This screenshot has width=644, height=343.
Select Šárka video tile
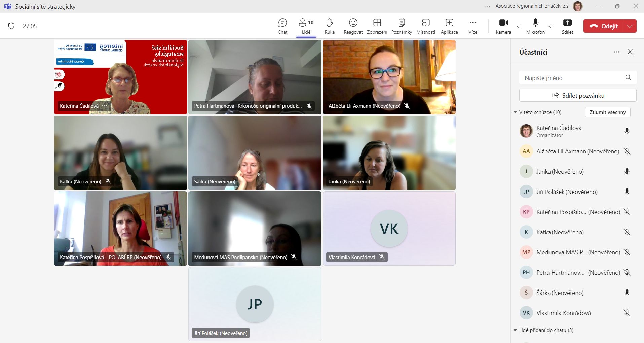point(255,153)
